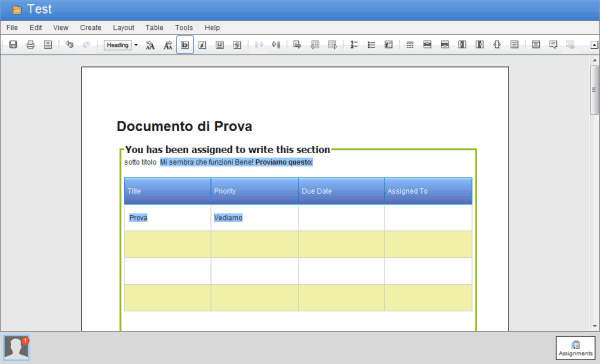Decrease font size with smaller-A icon
The width and height of the screenshot is (600, 364).
click(168, 45)
